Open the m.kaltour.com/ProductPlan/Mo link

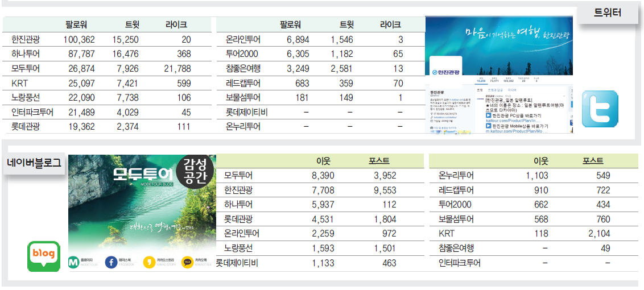click(x=517, y=131)
